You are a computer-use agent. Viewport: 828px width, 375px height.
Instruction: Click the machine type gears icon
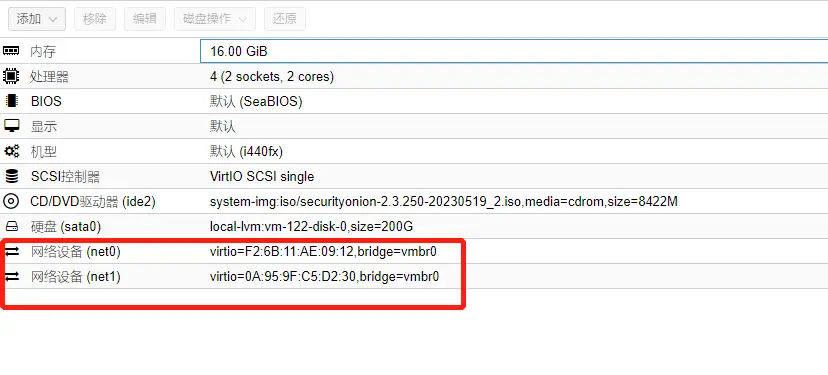11,152
